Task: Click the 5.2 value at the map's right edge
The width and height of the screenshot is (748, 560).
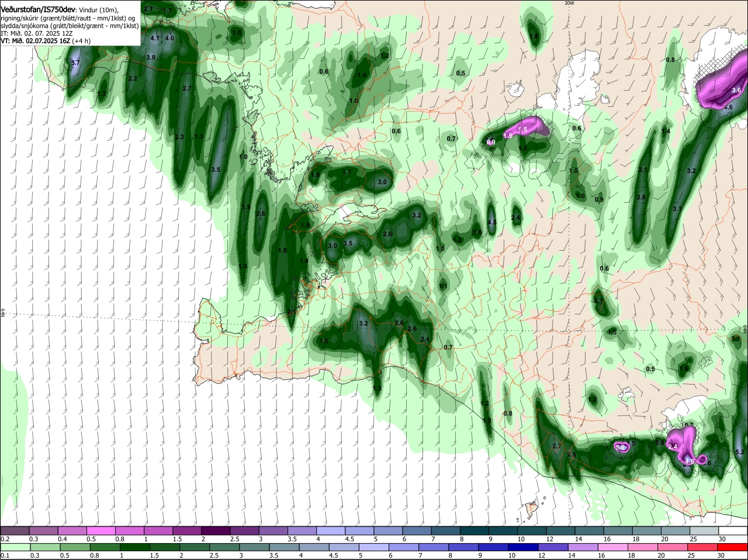Action: pyautogui.click(x=739, y=452)
